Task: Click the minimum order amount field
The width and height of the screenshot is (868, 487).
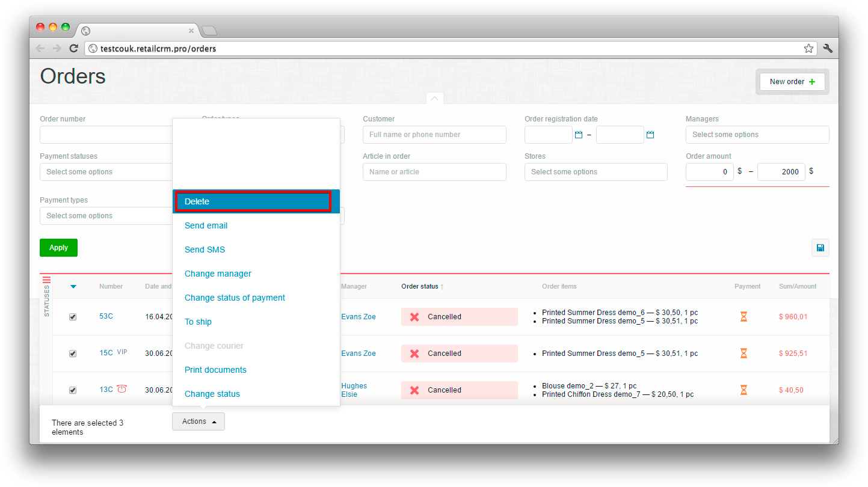Action: pyautogui.click(x=710, y=172)
